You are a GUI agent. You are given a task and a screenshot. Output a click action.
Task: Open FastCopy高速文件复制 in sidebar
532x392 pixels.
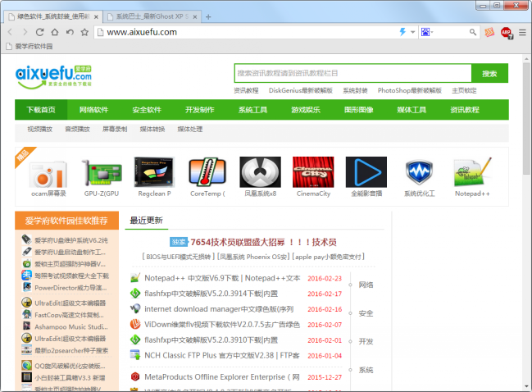coord(69,315)
